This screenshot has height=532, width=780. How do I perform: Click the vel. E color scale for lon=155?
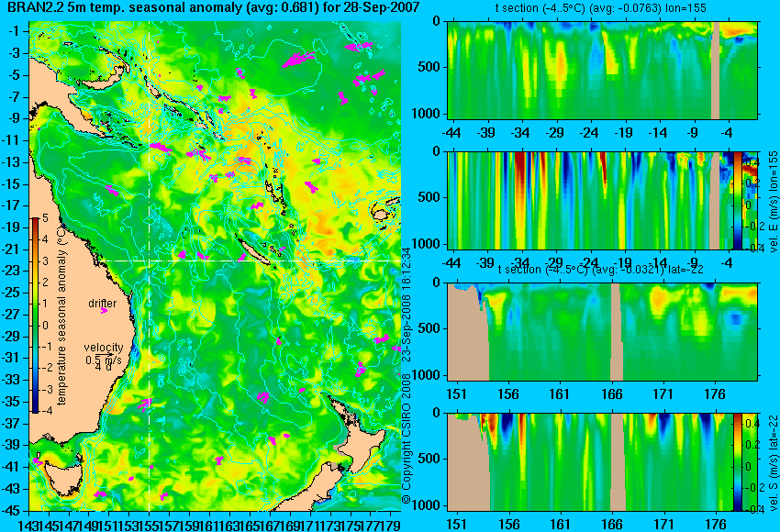click(x=738, y=200)
